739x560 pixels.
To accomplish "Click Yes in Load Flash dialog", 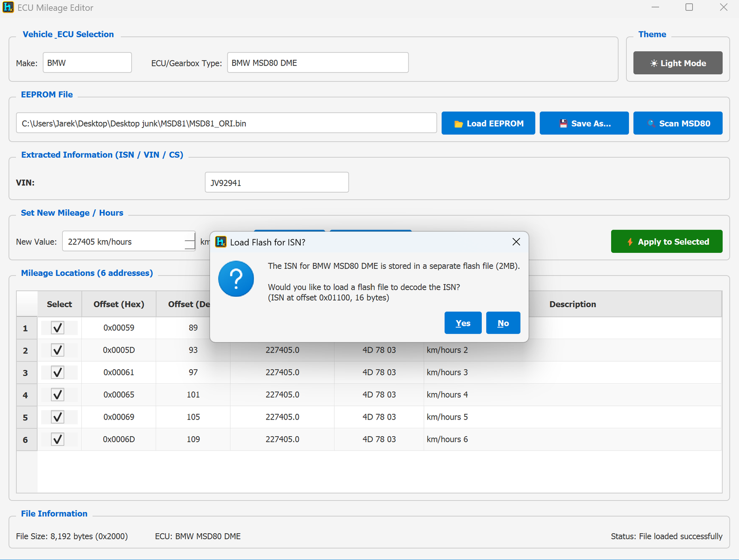I will pos(463,323).
